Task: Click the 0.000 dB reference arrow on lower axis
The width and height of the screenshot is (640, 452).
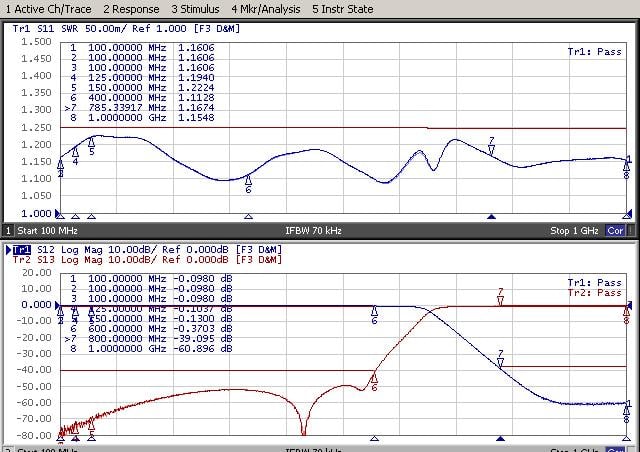Action: [x=58, y=305]
